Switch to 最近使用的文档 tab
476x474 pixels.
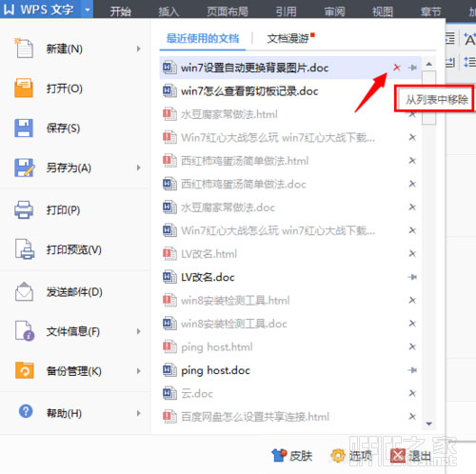pyautogui.click(x=203, y=38)
